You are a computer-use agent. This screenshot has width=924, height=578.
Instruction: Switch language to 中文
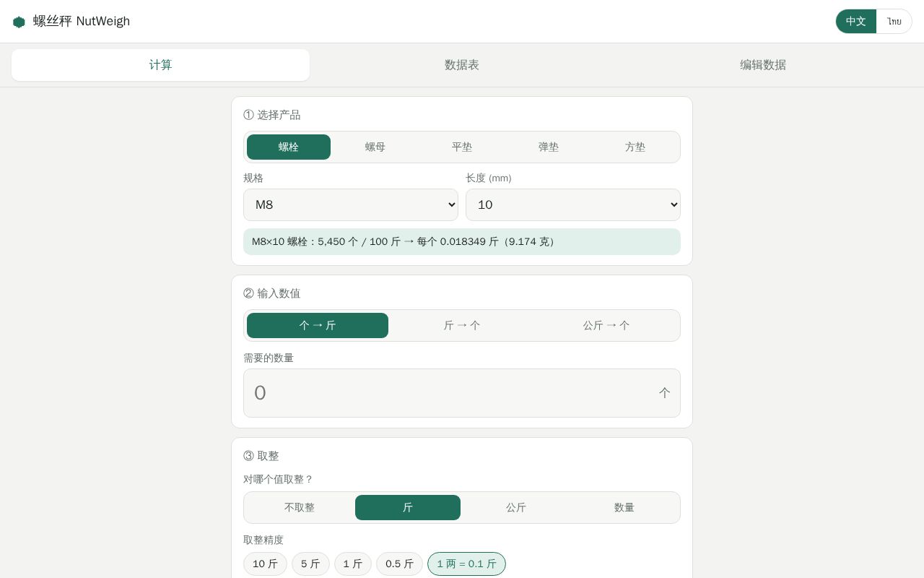[856, 22]
